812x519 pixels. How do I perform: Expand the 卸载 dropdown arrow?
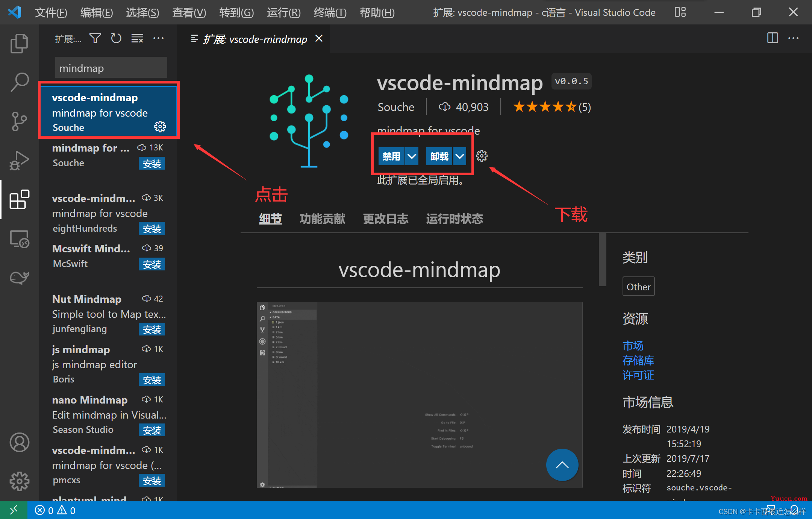tap(460, 156)
